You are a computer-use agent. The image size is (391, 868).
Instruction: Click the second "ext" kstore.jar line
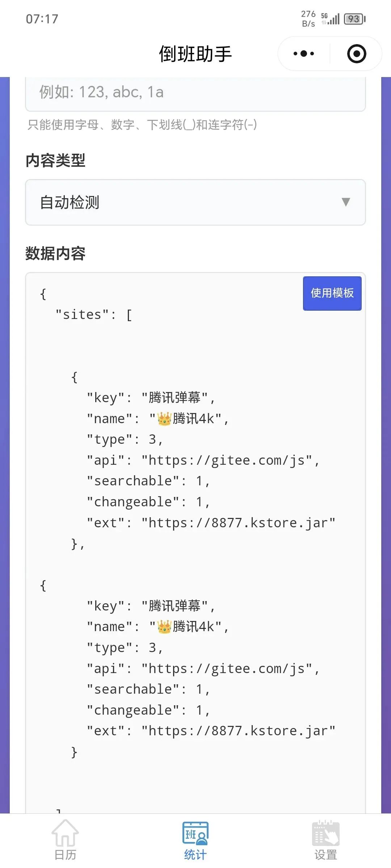(x=211, y=731)
